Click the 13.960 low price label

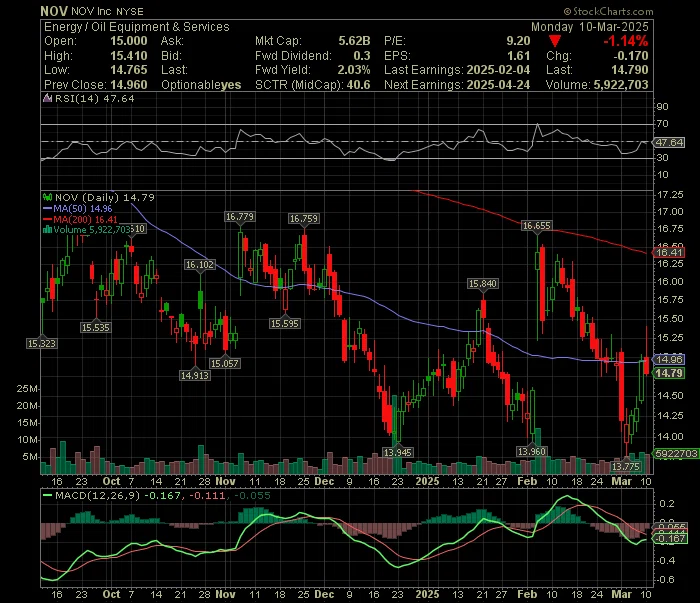point(531,452)
